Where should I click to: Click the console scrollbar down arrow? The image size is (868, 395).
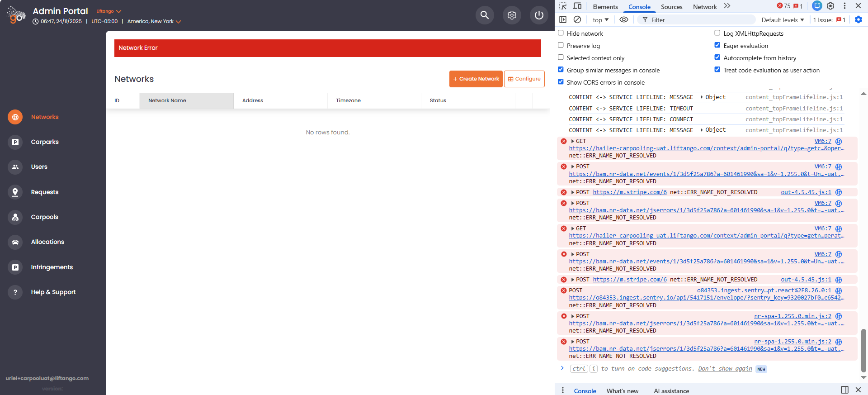(863, 377)
